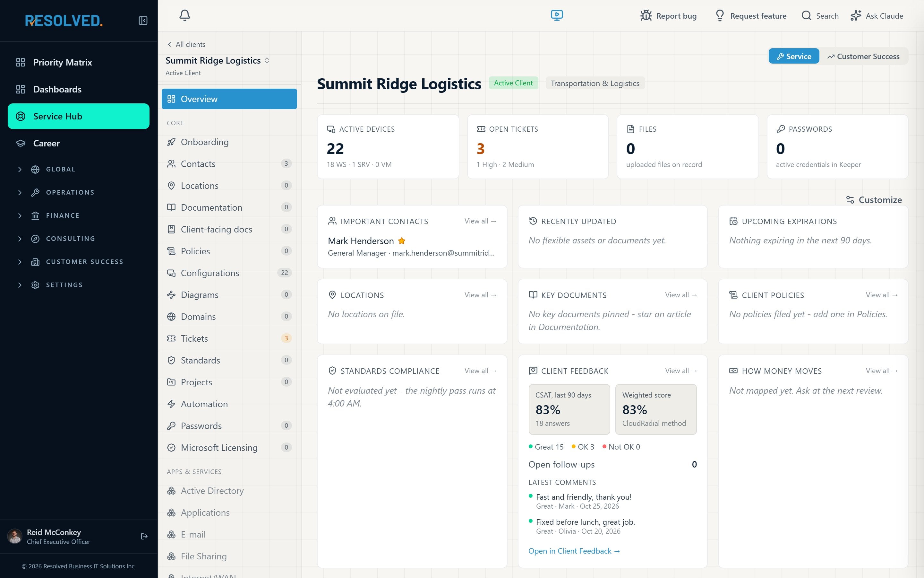The image size is (924, 578).
Task: Open Search from the top bar
Action: (820, 16)
